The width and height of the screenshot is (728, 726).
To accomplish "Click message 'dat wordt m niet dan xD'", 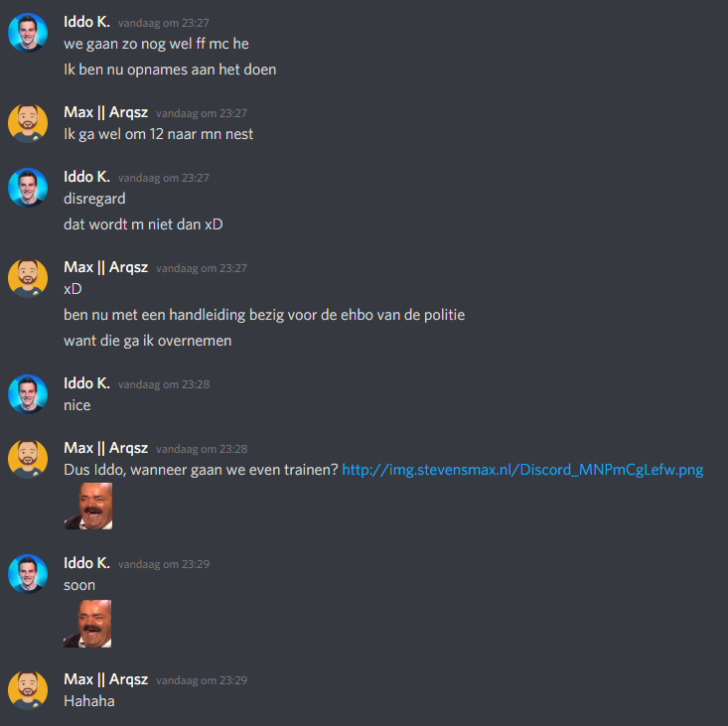I will (x=143, y=224).
